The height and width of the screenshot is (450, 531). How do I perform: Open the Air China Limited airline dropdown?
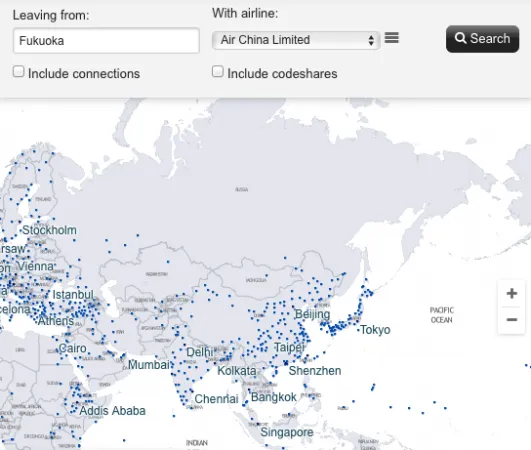pos(296,40)
